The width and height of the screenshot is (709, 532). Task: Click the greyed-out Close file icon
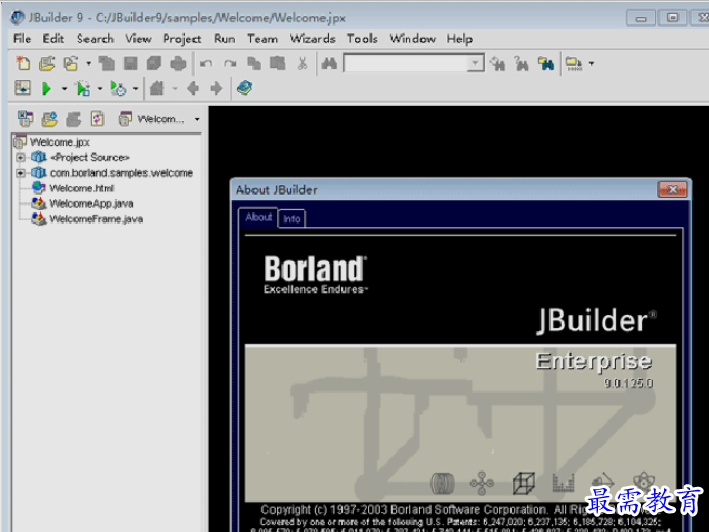tap(107, 63)
